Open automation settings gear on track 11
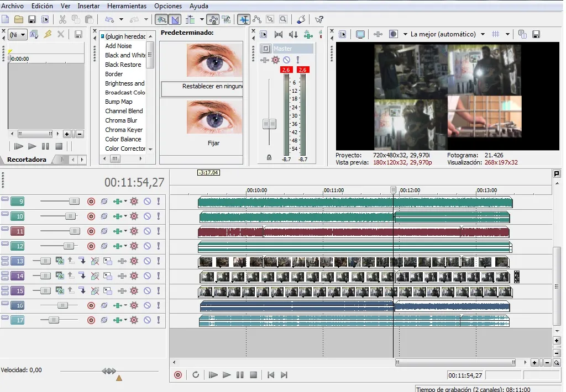The image size is (566, 392). [134, 231]
